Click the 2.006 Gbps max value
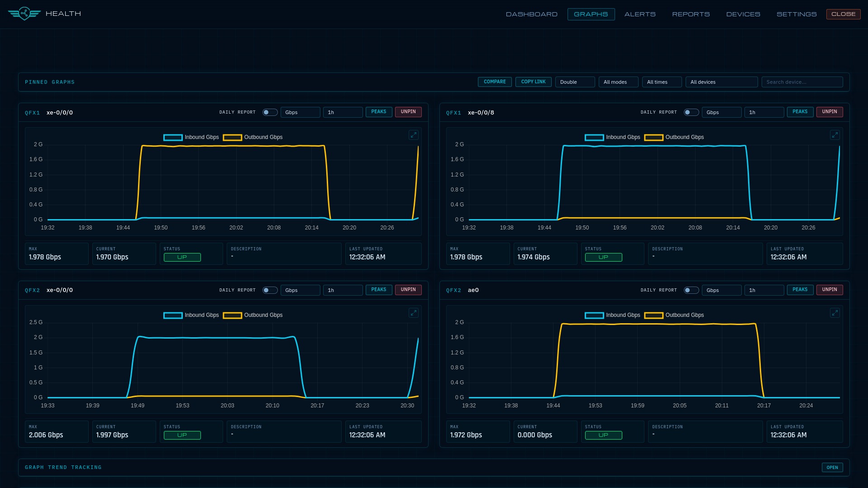The height and width of the screenshot is (488, 868). tap(46, 435)
